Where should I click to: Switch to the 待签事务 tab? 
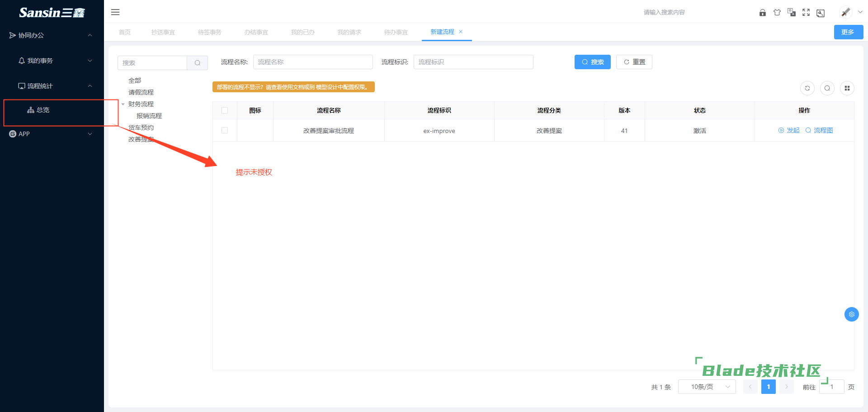click(x=210, y=32)
